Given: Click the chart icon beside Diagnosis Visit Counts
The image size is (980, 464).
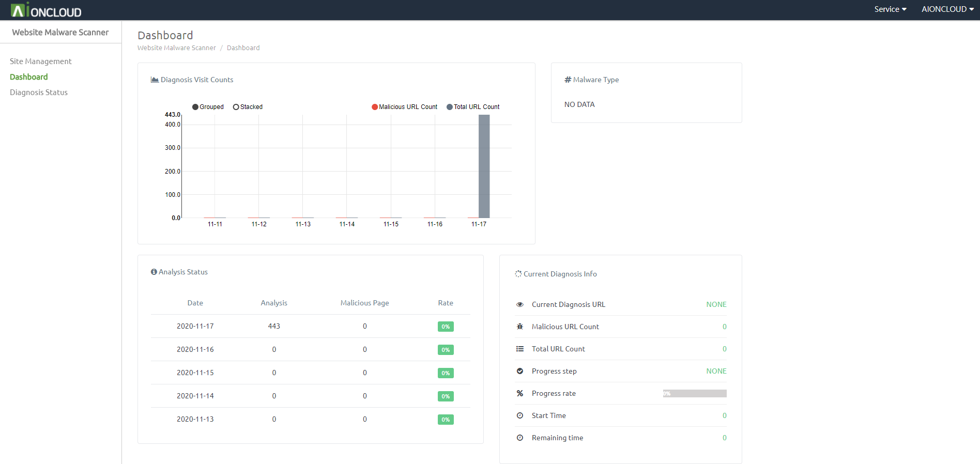Looking at the screenshot, I should 155,80.
